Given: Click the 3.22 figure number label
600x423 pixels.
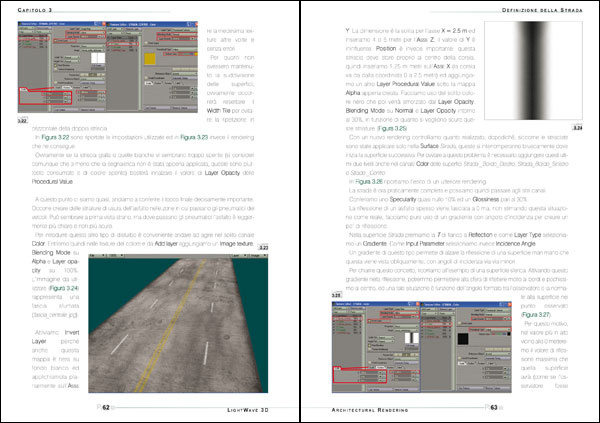Looking at the screenshot, I should tap(23, 121).
